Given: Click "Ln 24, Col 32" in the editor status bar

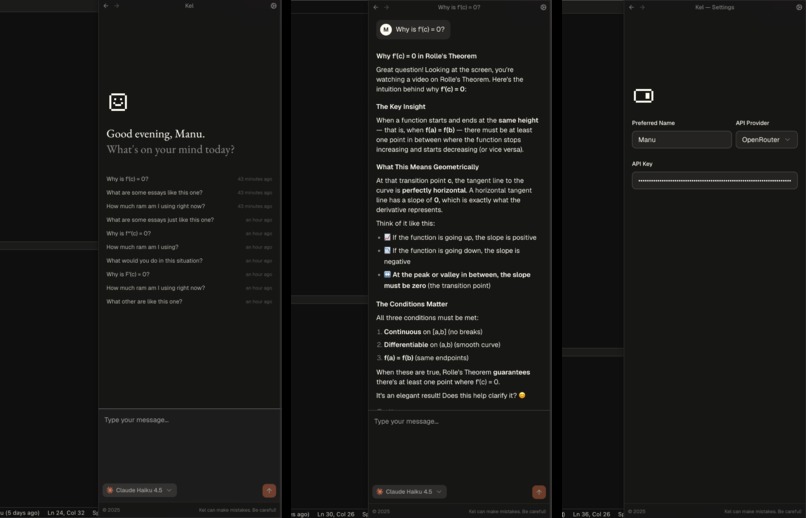Looking at the screenshot, I should (x=66, y=513).
